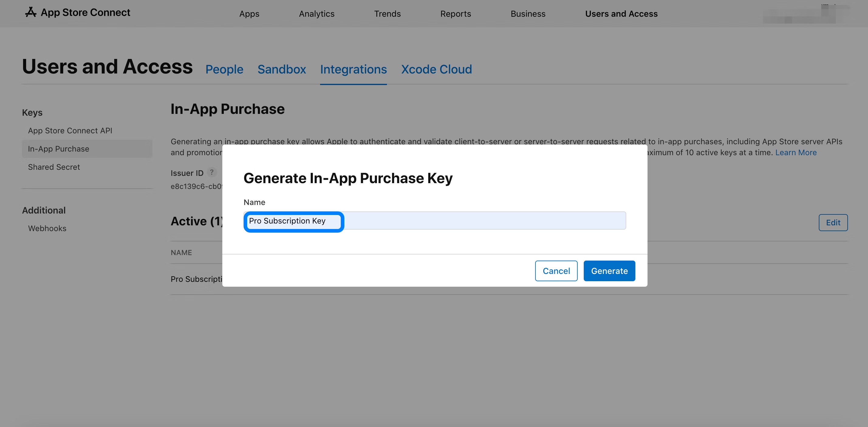This screenshot has width=868, height=427.
Task: Open the Xcode Cloud tab
Action: pos(436,70)
